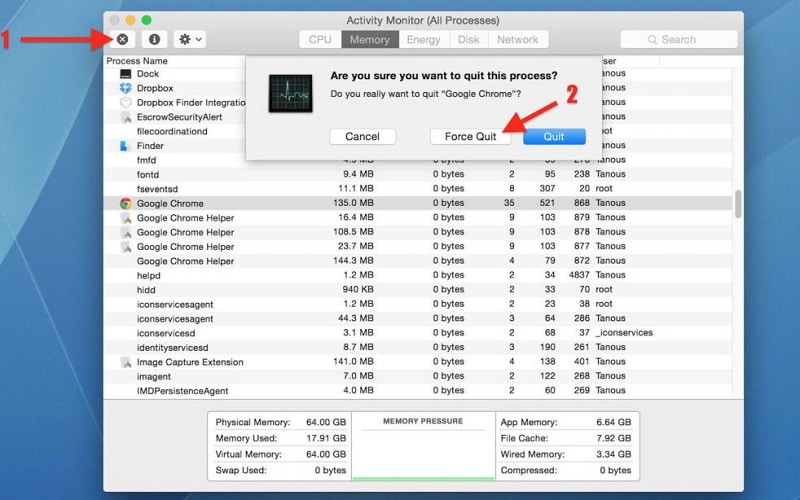Select the filecoordinationd process row
The image size is (800, 500).
click(x=175, y=131)
